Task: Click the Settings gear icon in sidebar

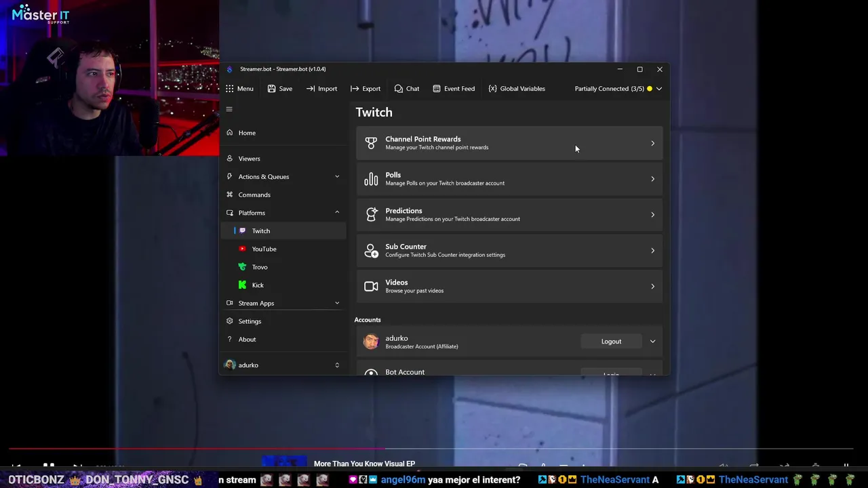Action: coord(229,321)
